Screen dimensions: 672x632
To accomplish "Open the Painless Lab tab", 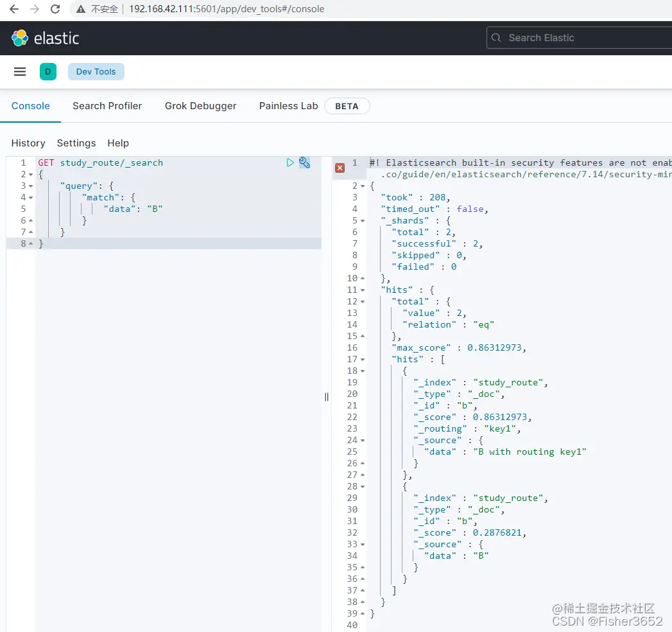I will (288, 106).
